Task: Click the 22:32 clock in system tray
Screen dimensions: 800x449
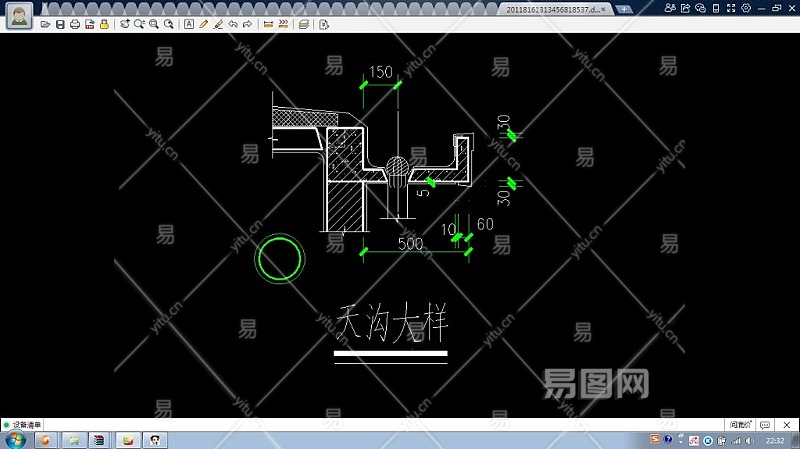Action: point(774,440)
